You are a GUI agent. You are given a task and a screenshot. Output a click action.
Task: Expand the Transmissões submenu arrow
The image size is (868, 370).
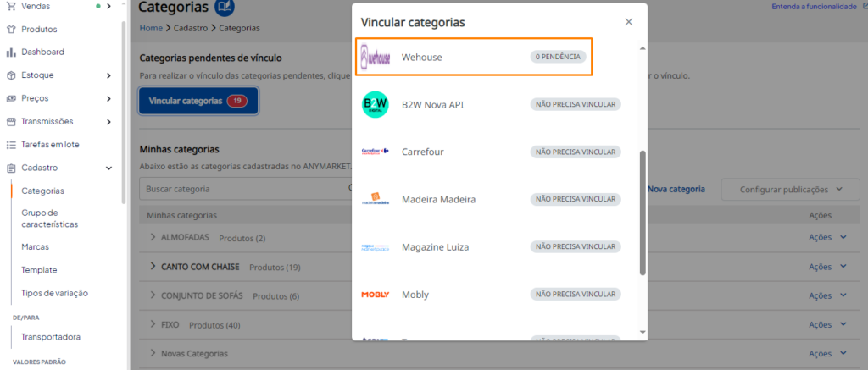(x=108, y=122)
